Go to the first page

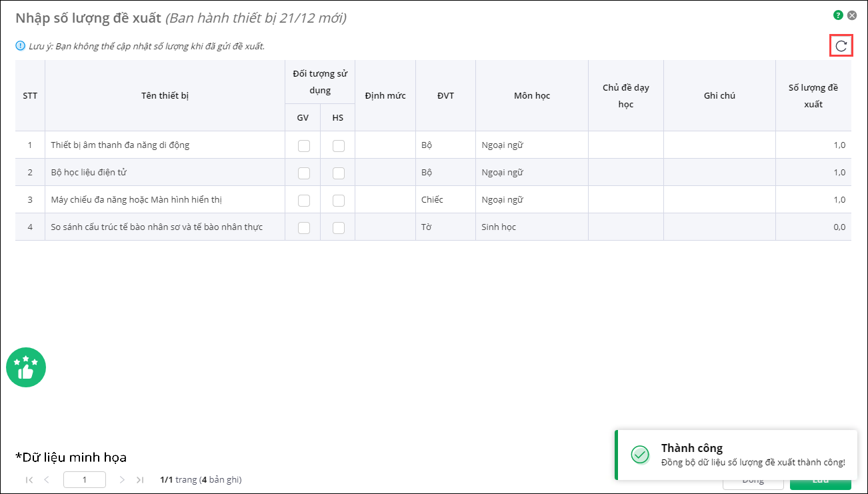(29, 479)
